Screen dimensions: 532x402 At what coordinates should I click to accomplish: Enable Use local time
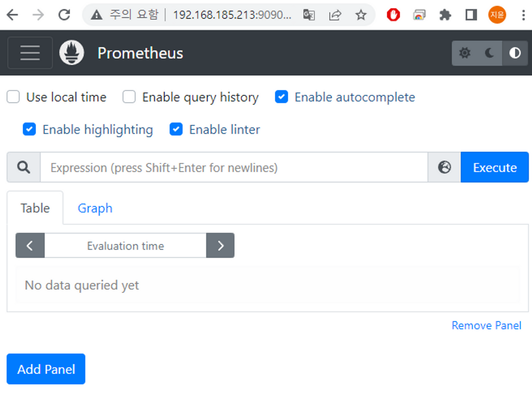click(x=13, y=97)
